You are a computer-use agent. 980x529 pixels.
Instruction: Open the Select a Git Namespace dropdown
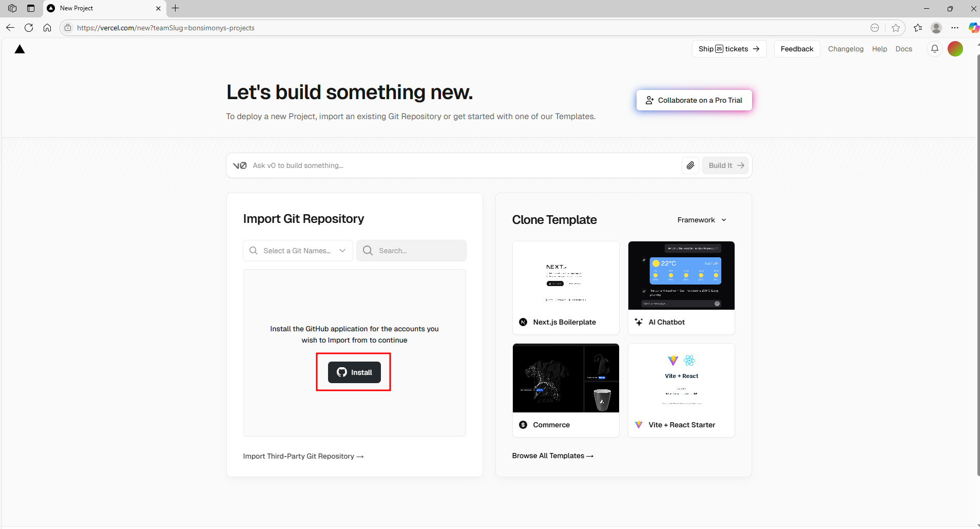pos(298,251)
